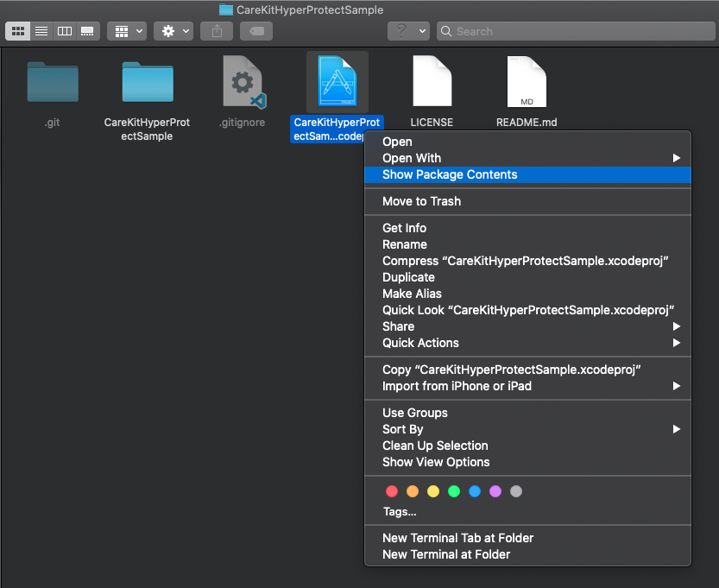The height and width of the screenshot is (588, 719).
Task: Choose New Terminal Tab at Folder
Action: tap(527, 538)
